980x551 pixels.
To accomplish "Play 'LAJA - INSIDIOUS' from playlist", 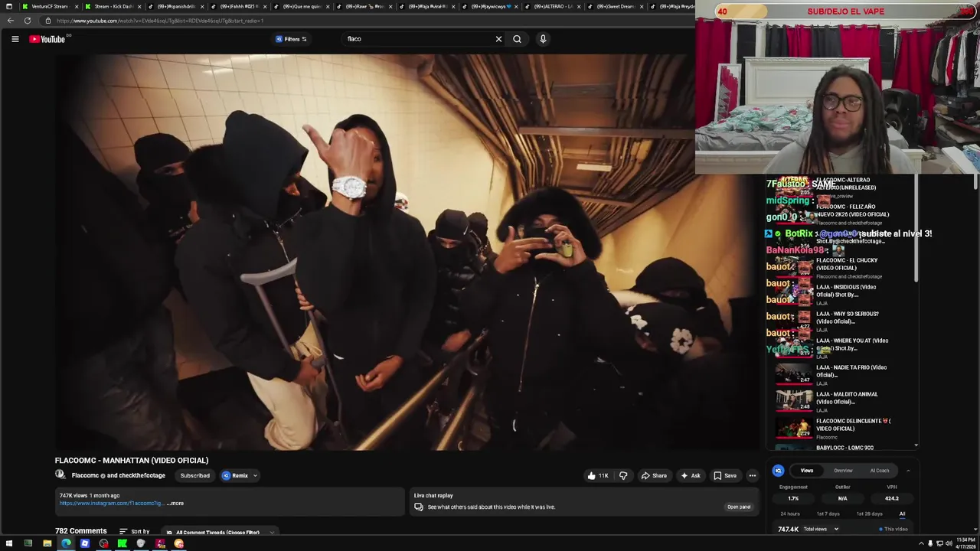I will tap(831, 294).
